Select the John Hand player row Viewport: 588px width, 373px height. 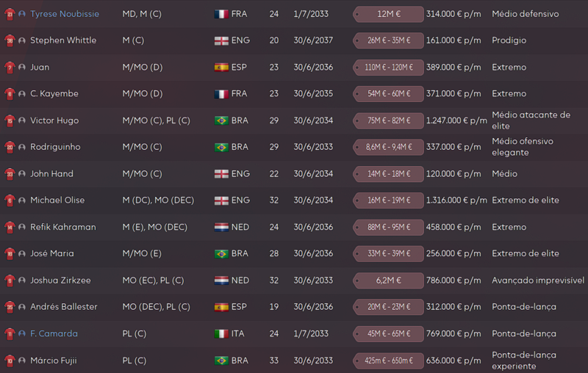click(294, 174)
